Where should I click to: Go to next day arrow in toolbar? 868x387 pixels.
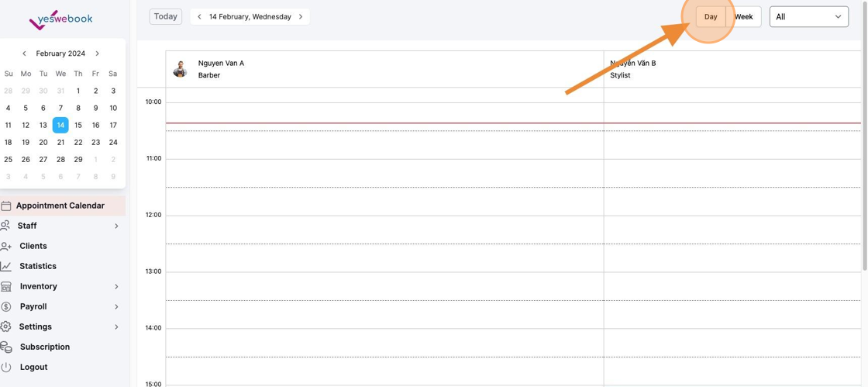pyautogui.click(x=301, y=16)
